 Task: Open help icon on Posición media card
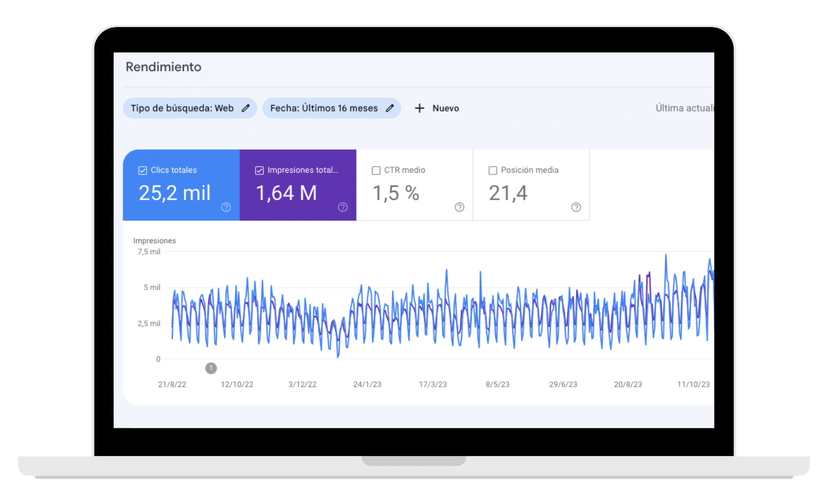pos(576,207)
